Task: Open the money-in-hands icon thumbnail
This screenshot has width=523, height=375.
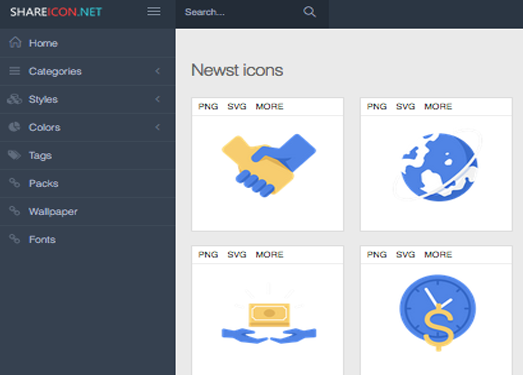Action: [x=269, y=314]
